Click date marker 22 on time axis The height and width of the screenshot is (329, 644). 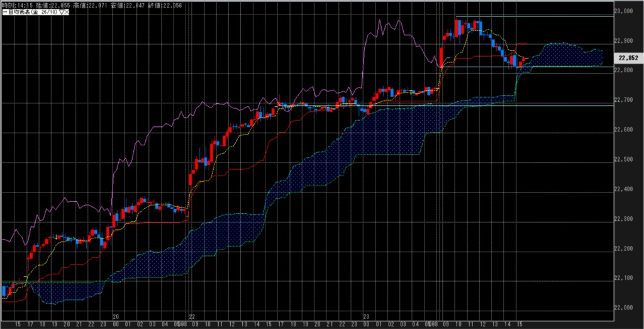tap(192, 317)
